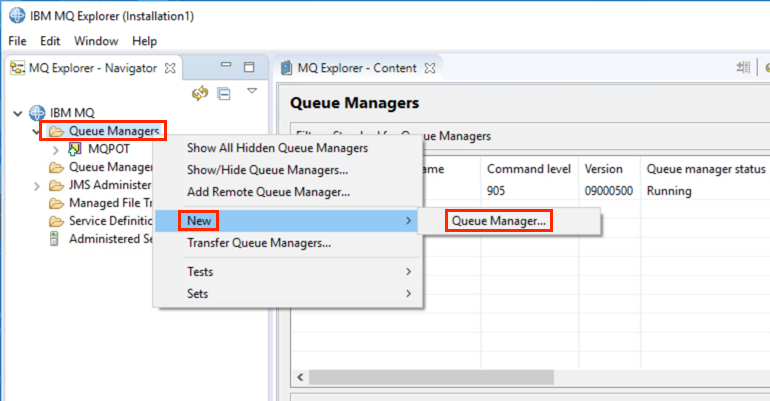
Task: Open the Edit menu
Action: [50, 41]
